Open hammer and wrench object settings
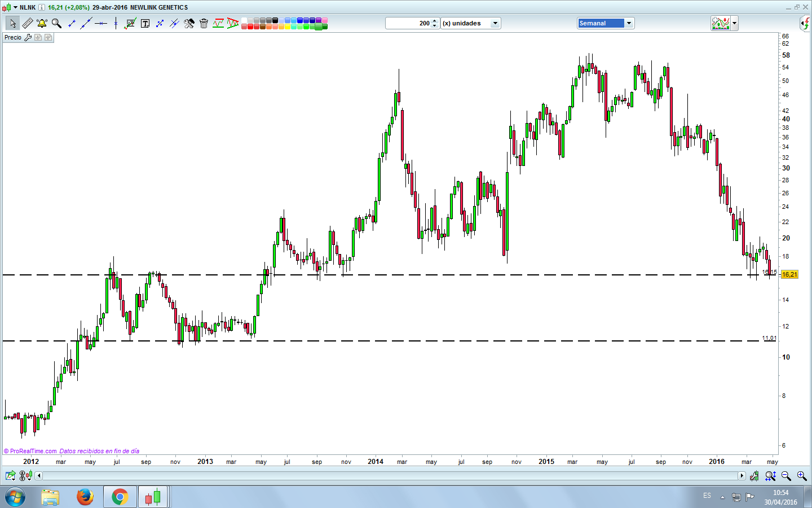This screenshot has height=508, width=812. 189,23
